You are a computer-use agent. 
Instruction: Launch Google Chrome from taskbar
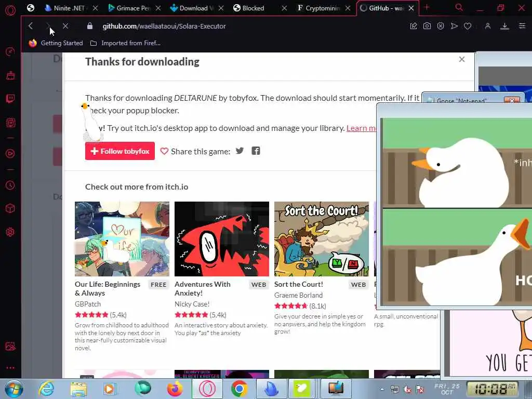point(239,389)
